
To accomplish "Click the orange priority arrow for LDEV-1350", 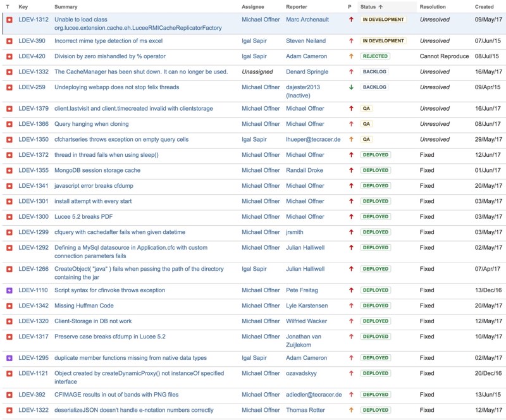I will pos(351,139).
